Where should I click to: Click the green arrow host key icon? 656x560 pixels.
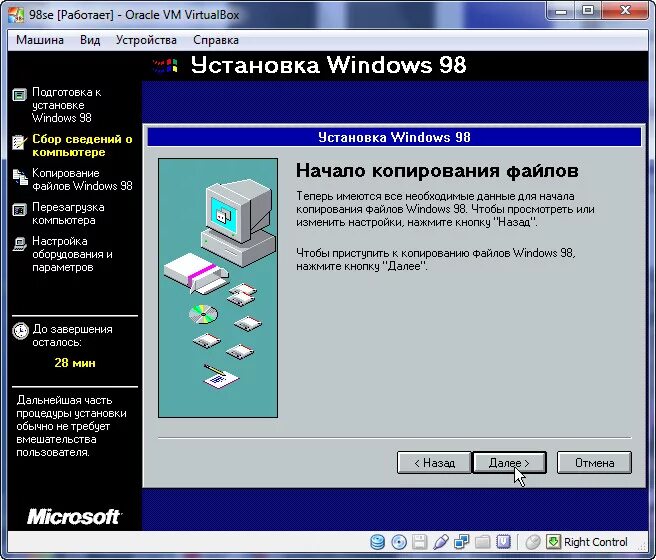553,542
